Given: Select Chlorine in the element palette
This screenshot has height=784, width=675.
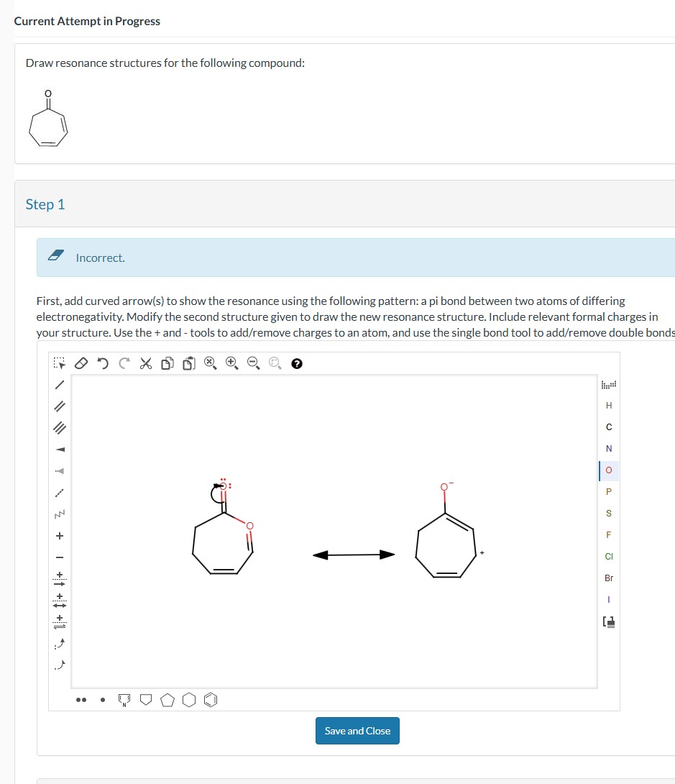Looking at the screenshot, I should (x=609, y=556).
